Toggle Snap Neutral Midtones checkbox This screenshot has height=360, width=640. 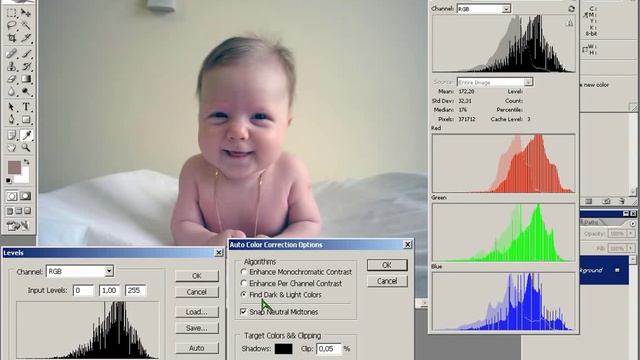[x=243, y=311]
